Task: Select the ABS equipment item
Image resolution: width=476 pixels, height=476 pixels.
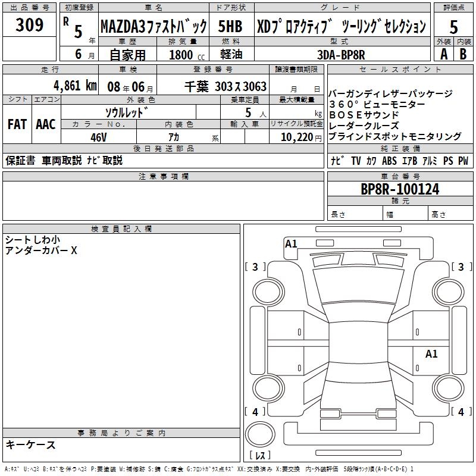Action: pos(389,161)
